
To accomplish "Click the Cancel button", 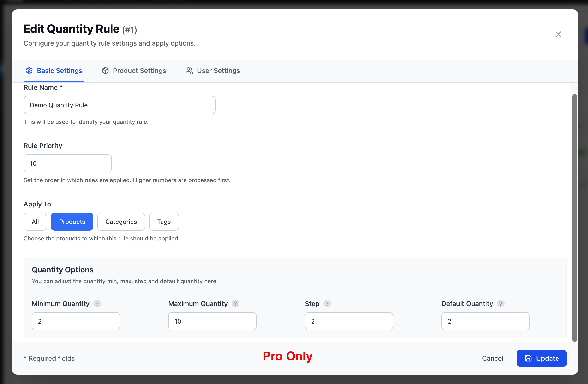I will coord(492,358).
